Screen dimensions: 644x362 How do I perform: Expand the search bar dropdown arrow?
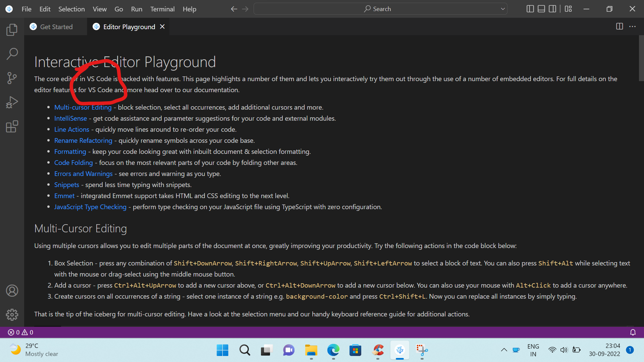[x=502, y=9]
